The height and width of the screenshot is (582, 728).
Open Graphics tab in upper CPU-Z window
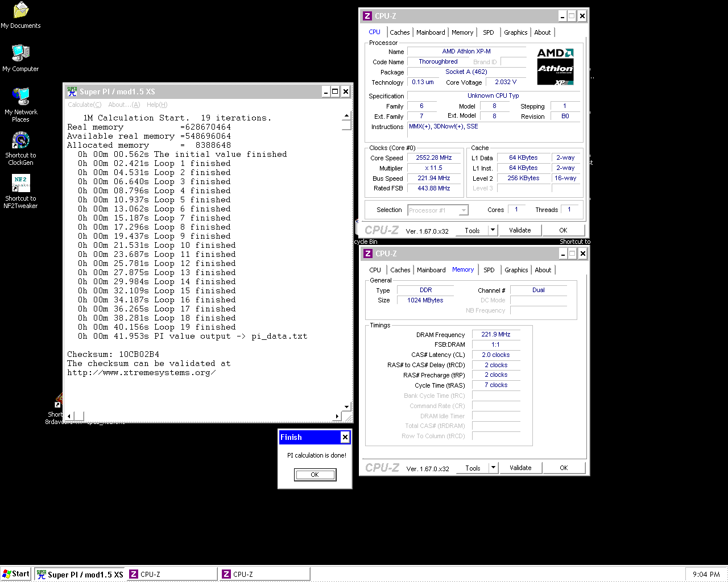pyautogui.click(x=516, y=32)
